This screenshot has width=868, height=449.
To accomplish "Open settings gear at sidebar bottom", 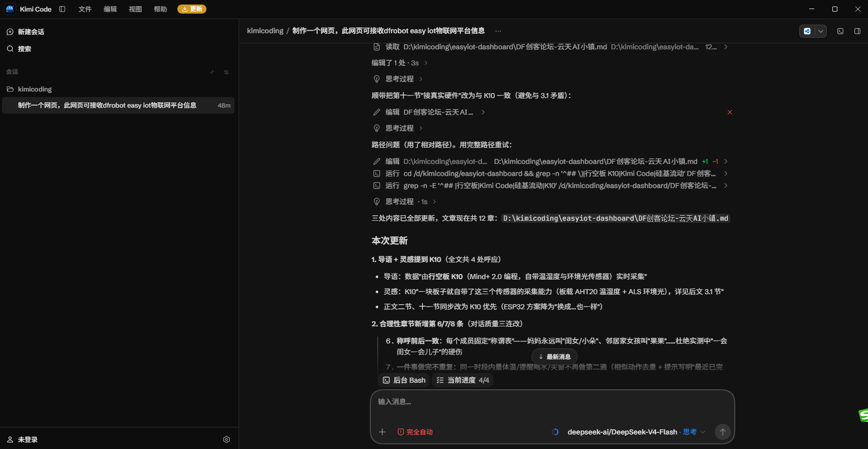I will (227, 439).
